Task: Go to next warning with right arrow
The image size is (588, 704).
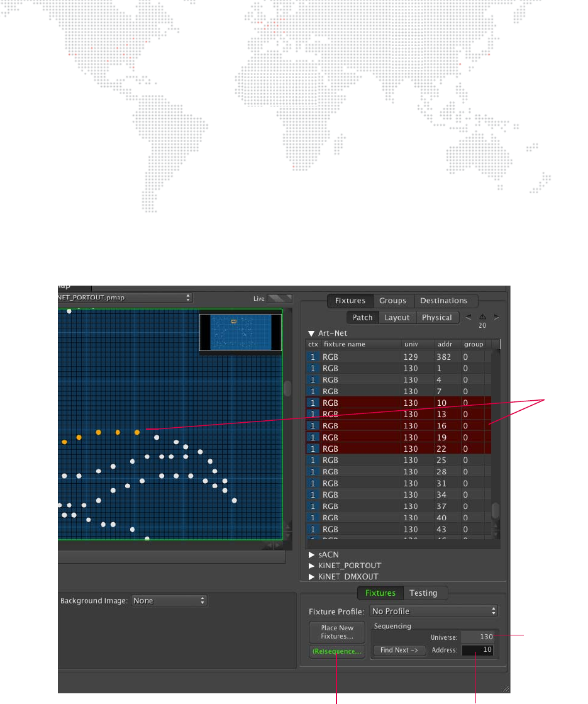Action: pyautogui.click(x=496, y=317)
